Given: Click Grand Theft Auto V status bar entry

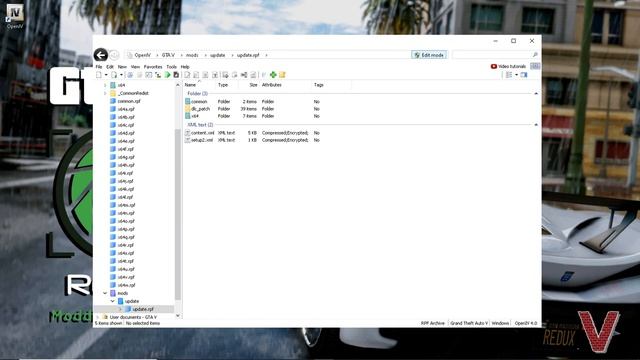Looking at the screenshot, I should coord(469,323).
